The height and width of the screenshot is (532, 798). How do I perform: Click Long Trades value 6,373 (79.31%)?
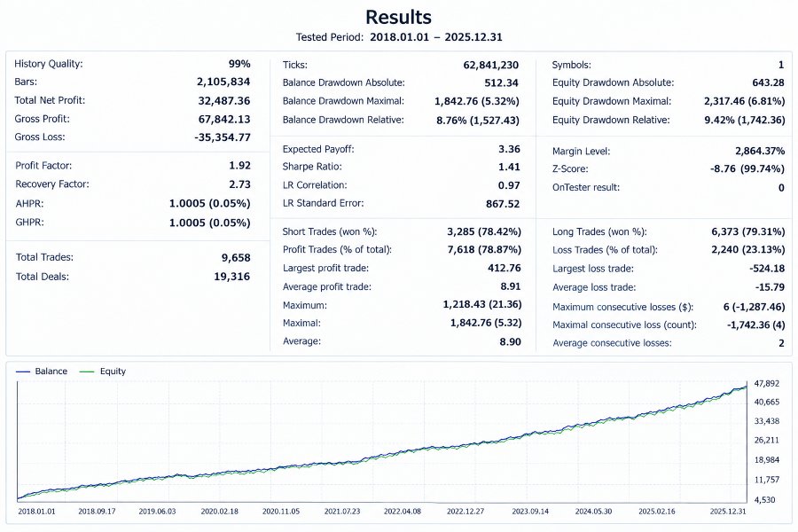(x=748, y=231)
